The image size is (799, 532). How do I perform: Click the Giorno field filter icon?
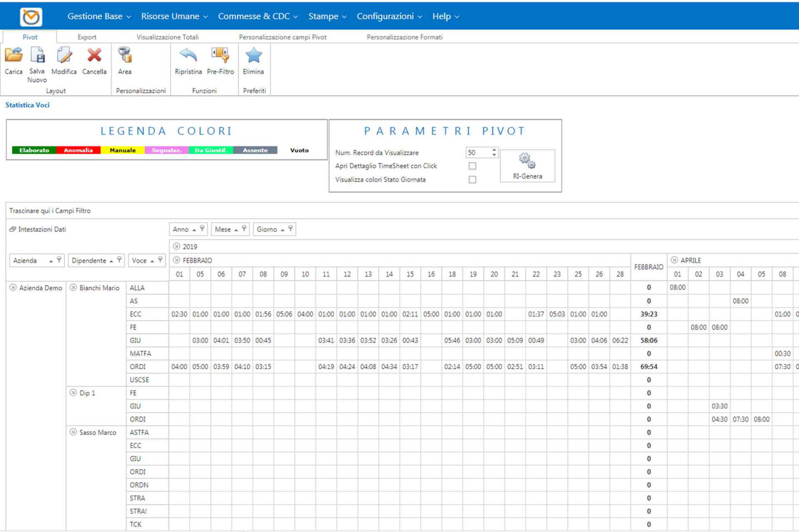tap(291, 229)
